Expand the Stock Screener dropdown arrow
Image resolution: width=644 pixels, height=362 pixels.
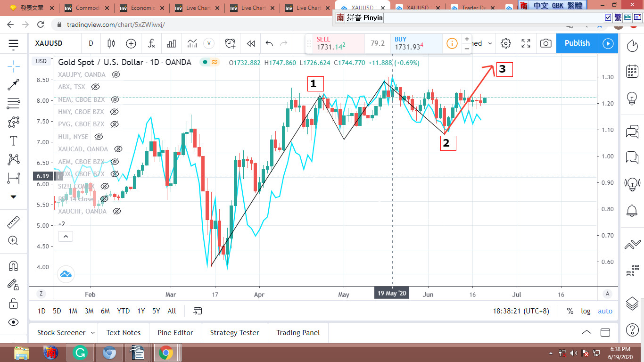click(93, 333)
